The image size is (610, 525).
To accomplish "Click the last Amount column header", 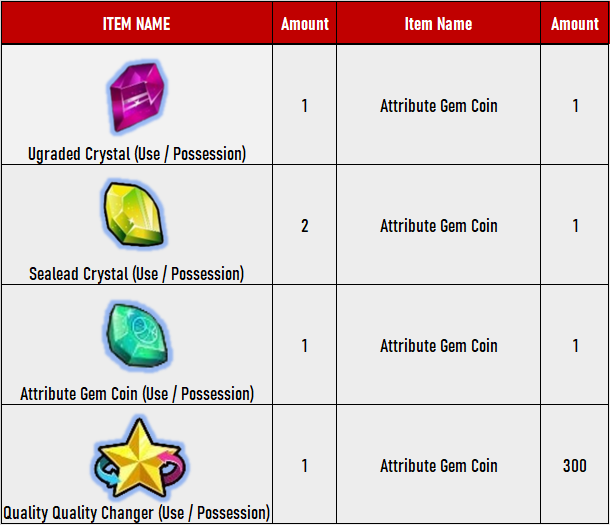I will click(x=575, y=24).
